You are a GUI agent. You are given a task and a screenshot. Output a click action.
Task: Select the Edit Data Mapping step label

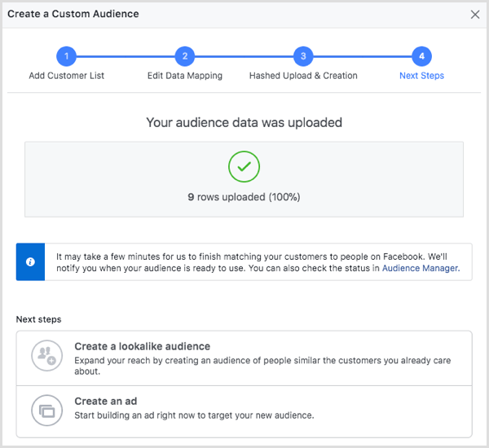coord(185,76)
